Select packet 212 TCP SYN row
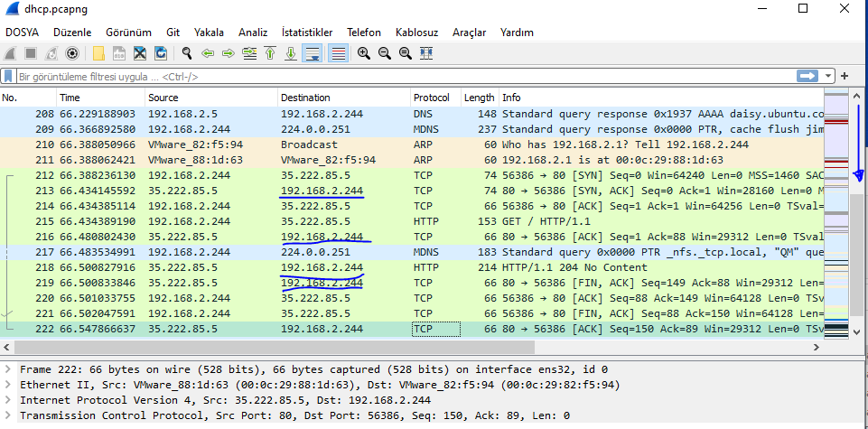This screenshot has width=868, height=429. tap(412, 175)
